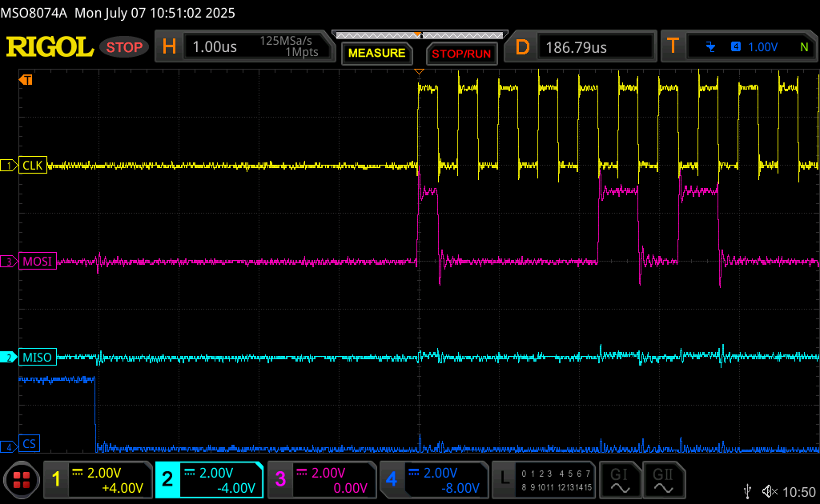Toggle channel 4 via its blue number badge
The height and width of the screenshot is (504, 820).
pos(392,479)
